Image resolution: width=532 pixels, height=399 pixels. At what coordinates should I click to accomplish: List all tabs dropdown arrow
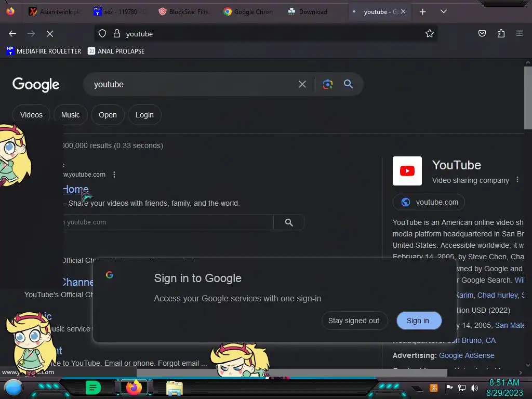443,11
